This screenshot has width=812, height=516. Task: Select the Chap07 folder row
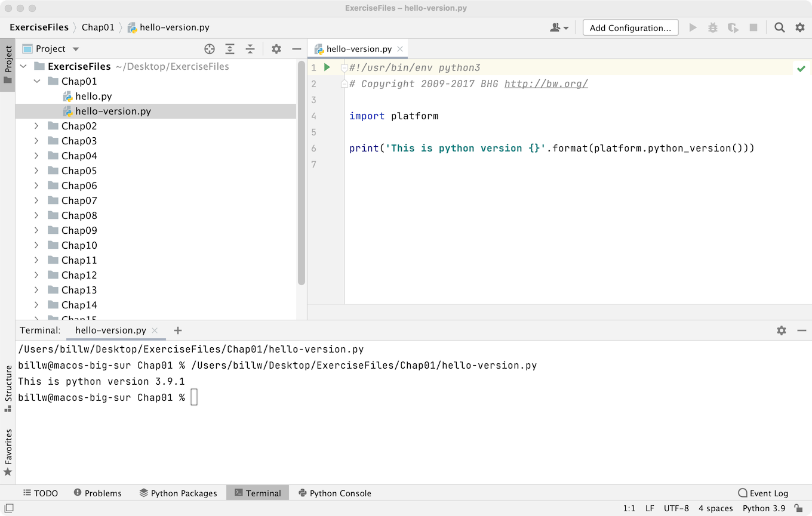[x=156, y=200]
